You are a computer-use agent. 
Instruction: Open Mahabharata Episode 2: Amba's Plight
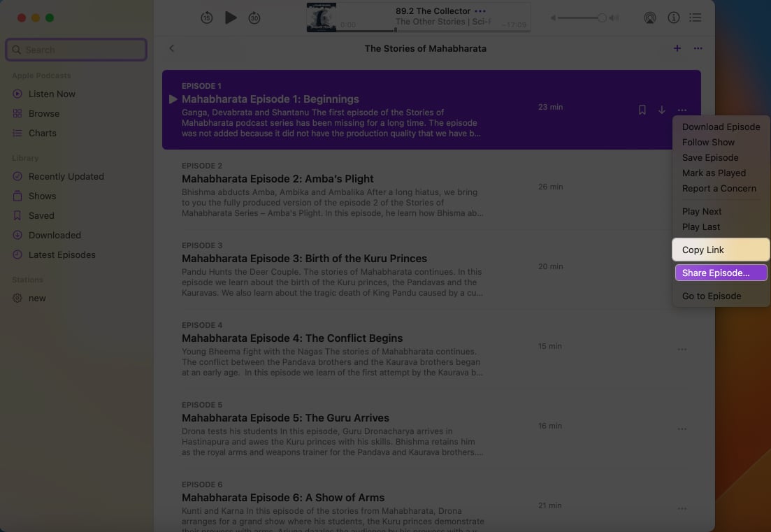pyautogui.click(x=278, y=179)
